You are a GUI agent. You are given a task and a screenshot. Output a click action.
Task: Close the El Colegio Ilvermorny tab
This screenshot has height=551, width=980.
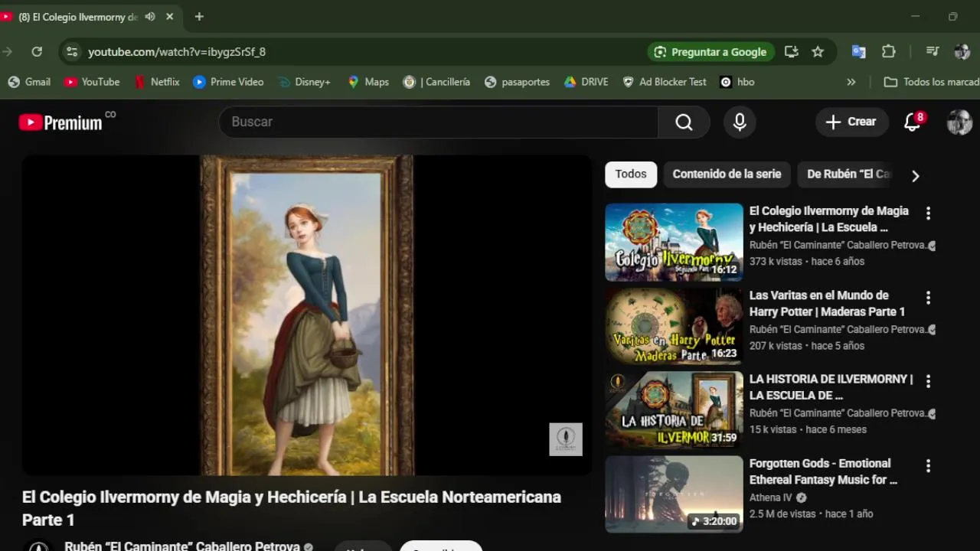[169, 17]
